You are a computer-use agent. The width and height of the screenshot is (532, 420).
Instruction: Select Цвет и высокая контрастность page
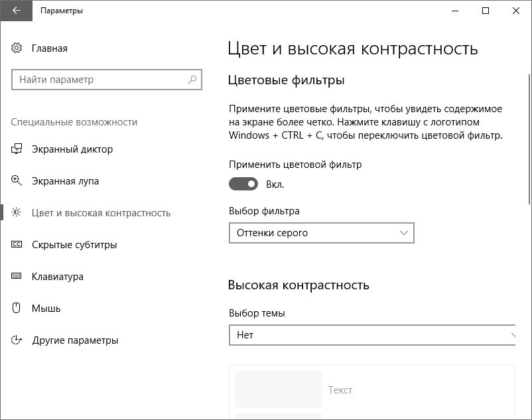click(x=101, y=213)
